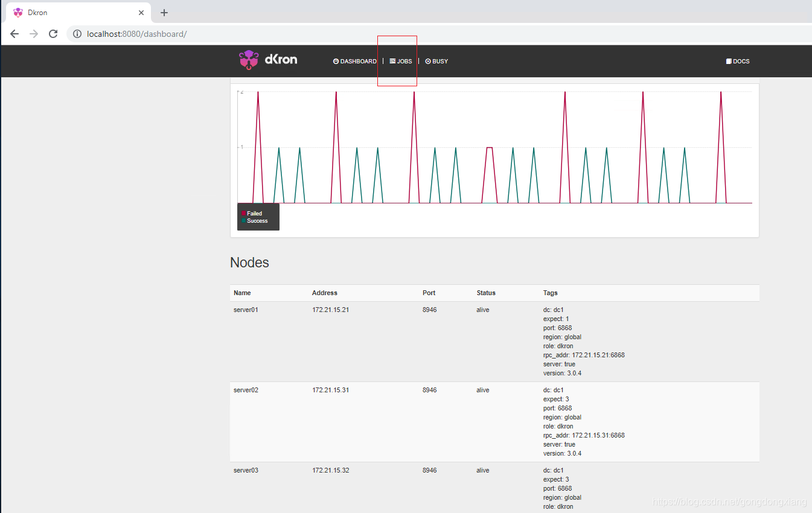
Task: Click rpc_addr: 172.21.15.21:6868 tag
Action: coord(584,355)
